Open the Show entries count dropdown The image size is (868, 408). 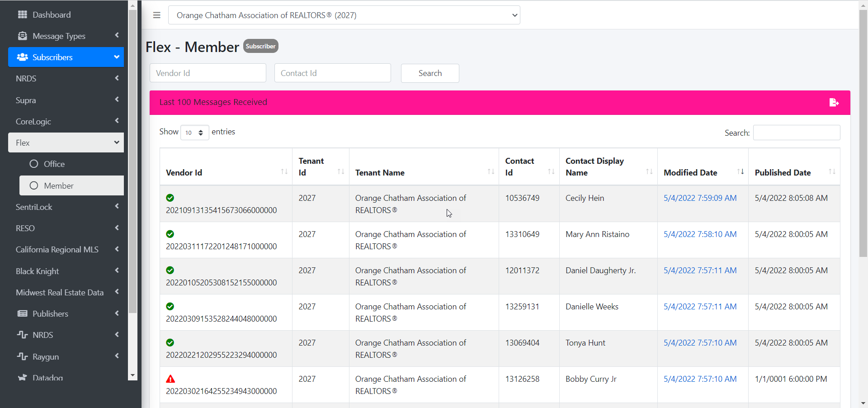point(194,133)
